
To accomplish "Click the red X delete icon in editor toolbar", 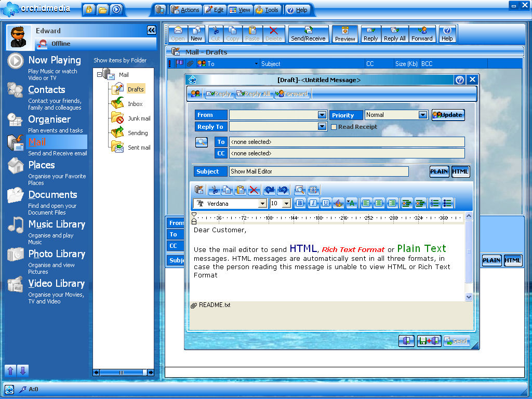I will pos(254,190).
